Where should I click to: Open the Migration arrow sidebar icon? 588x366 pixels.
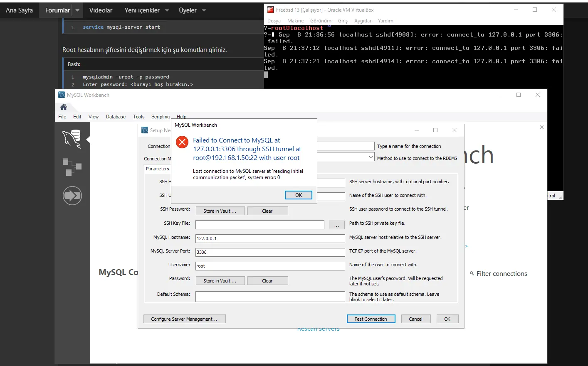[72, 195]
